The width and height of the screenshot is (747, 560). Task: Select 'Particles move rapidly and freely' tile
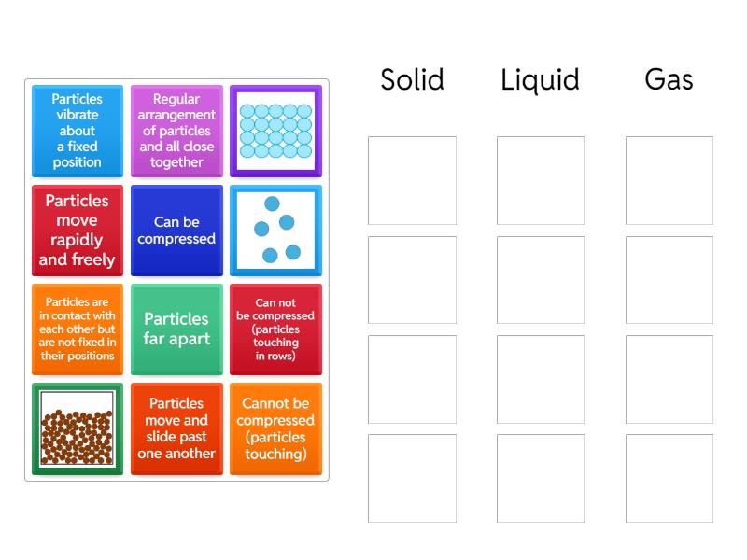[x=78, y=231]
